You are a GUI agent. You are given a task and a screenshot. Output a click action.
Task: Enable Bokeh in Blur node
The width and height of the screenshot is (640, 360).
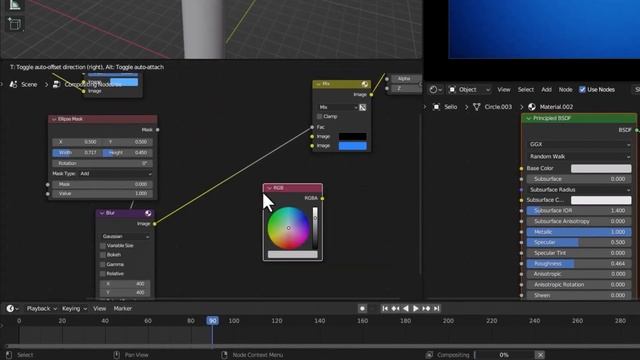103,255
